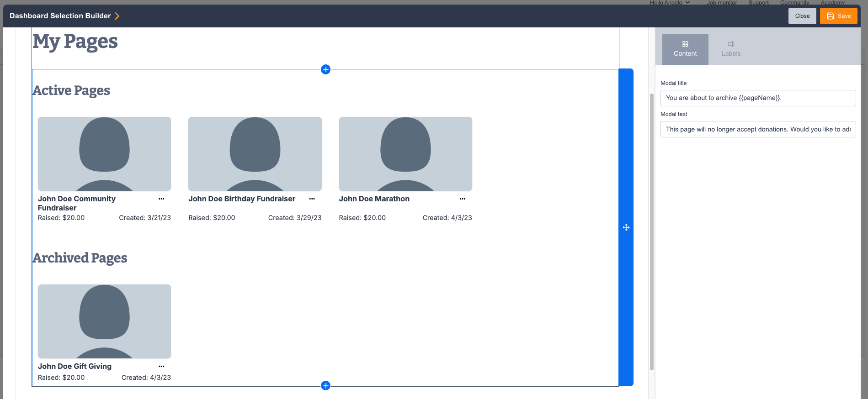868x399 pixels.
Task: Click the Save button
Action: (838, 16)
